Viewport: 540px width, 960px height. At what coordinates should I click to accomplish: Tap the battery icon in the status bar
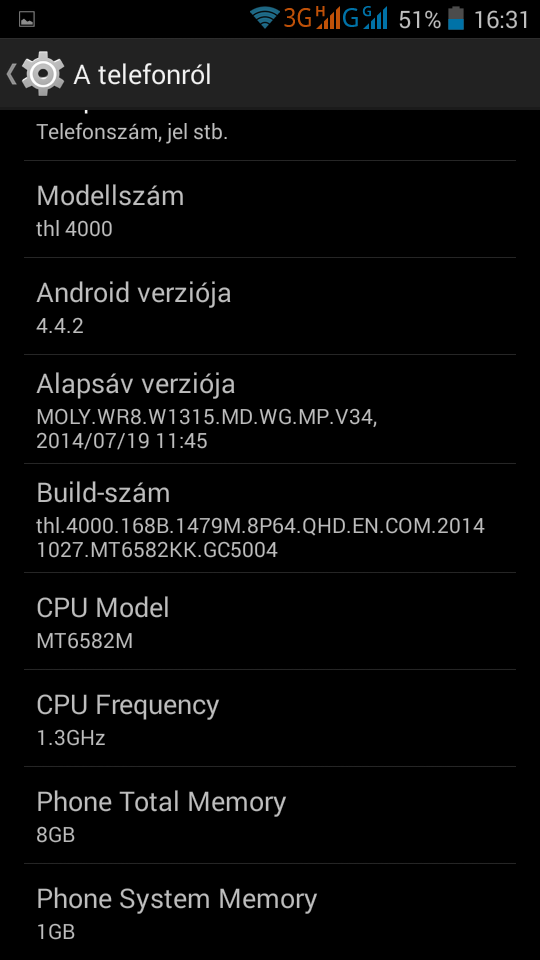[x=456, y=18]
